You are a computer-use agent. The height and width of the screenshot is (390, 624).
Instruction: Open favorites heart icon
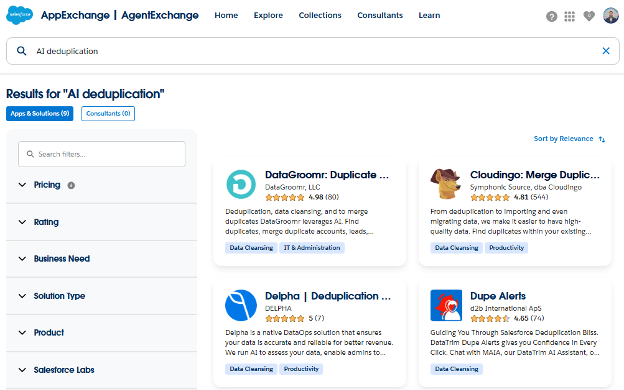click(x=589, y=16)
